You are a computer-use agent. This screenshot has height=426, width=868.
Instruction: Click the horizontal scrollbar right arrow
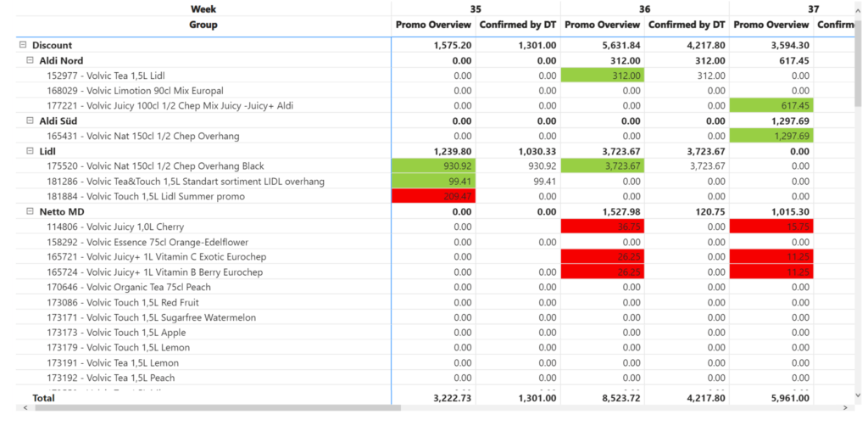point(845,407)
